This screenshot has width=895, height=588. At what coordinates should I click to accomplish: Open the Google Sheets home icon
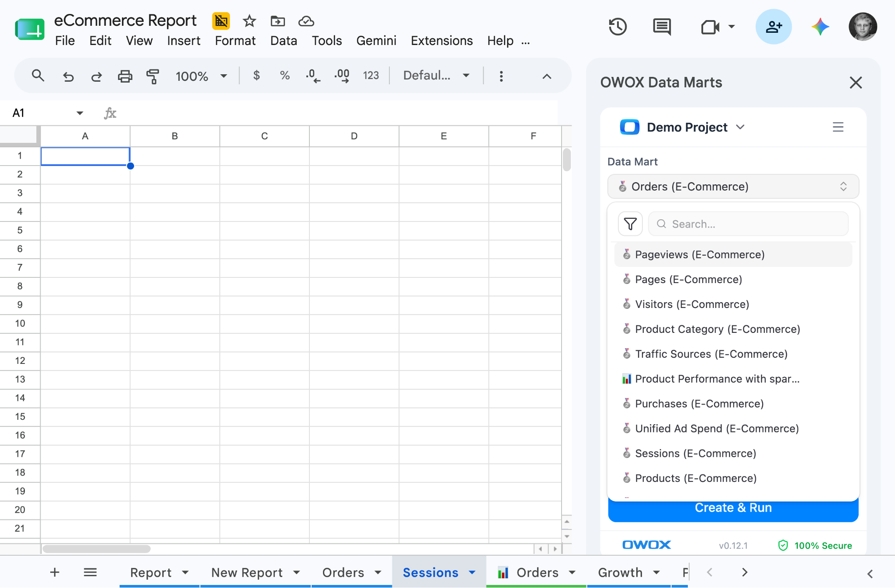pyautogui.click(x=30, y=30)
